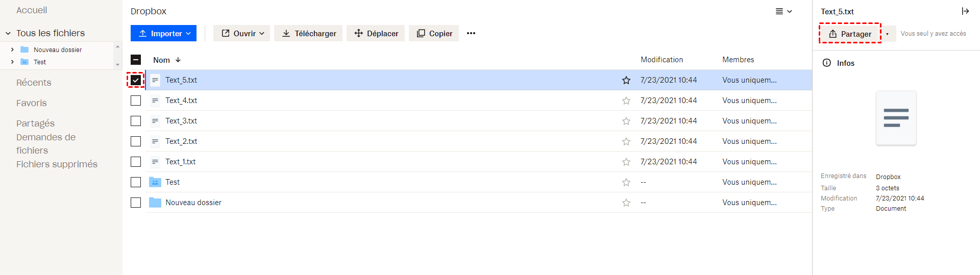Check the Text_4.txt checkbox
The image size is (980, 275).
pos(136,101)
